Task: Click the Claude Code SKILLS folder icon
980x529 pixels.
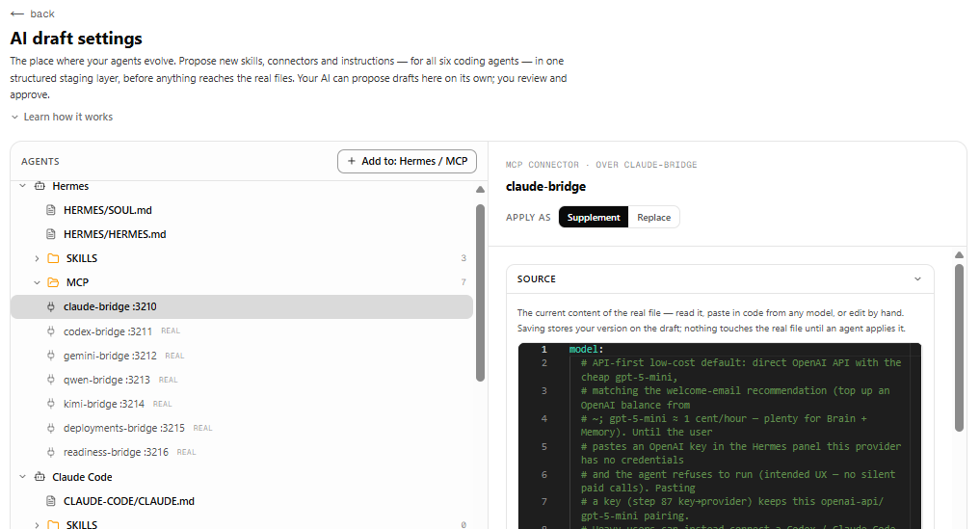Action: [54, 524]
